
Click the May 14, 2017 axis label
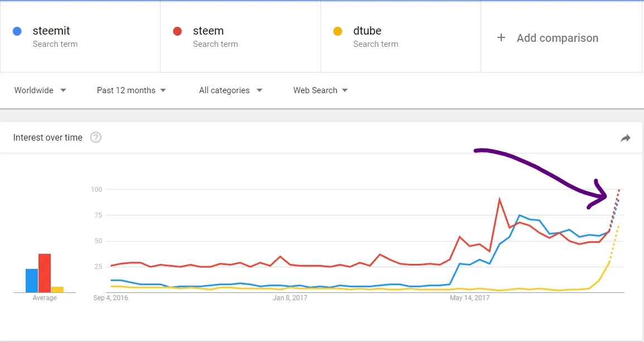[x=469, y=297]
